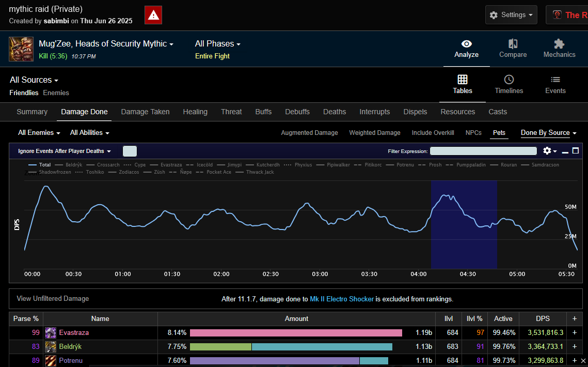Open the Deaths tab
This screenshot has width=588, height=367.
[x=335, y=112]
